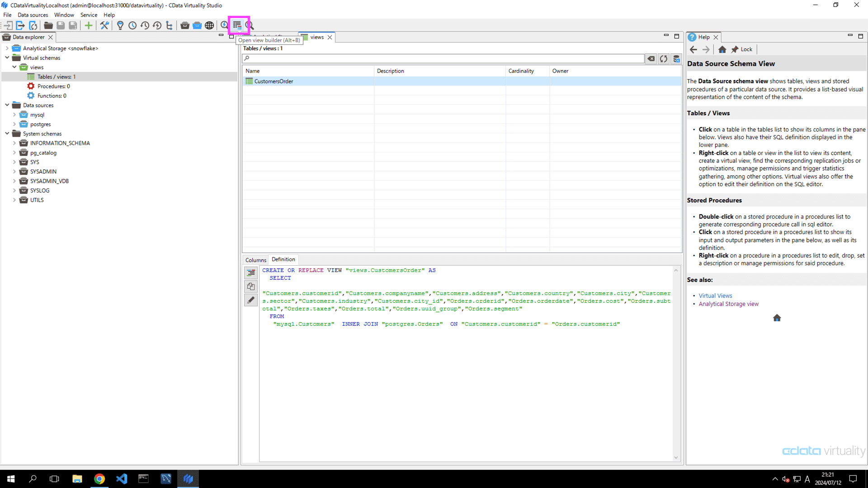The width and height of the screenshot is (868, 488).
Task: Open the Virtual Views help link
Action: coord(715,295)
